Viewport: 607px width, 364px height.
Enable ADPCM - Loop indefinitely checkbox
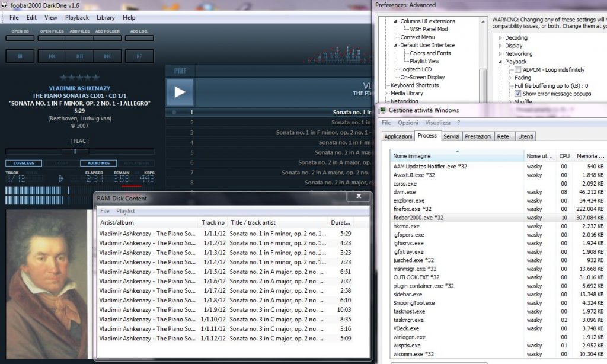tap(517, 70)
